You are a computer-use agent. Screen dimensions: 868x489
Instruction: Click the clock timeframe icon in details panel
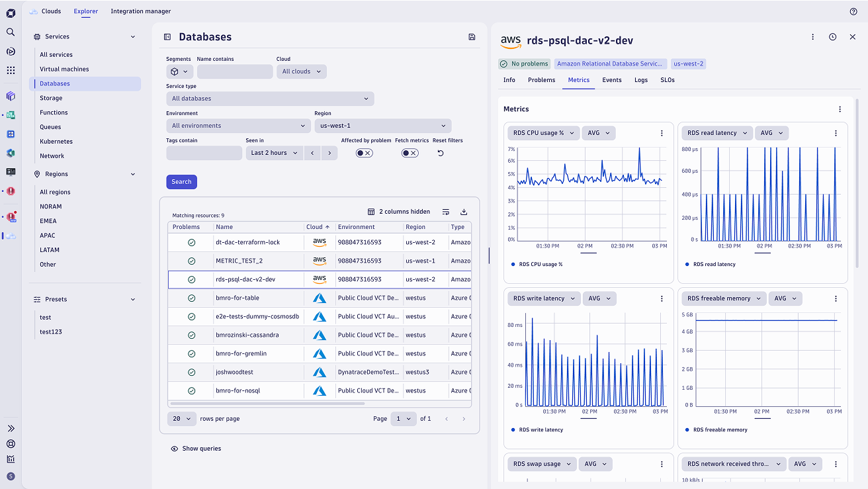[832, 37]
